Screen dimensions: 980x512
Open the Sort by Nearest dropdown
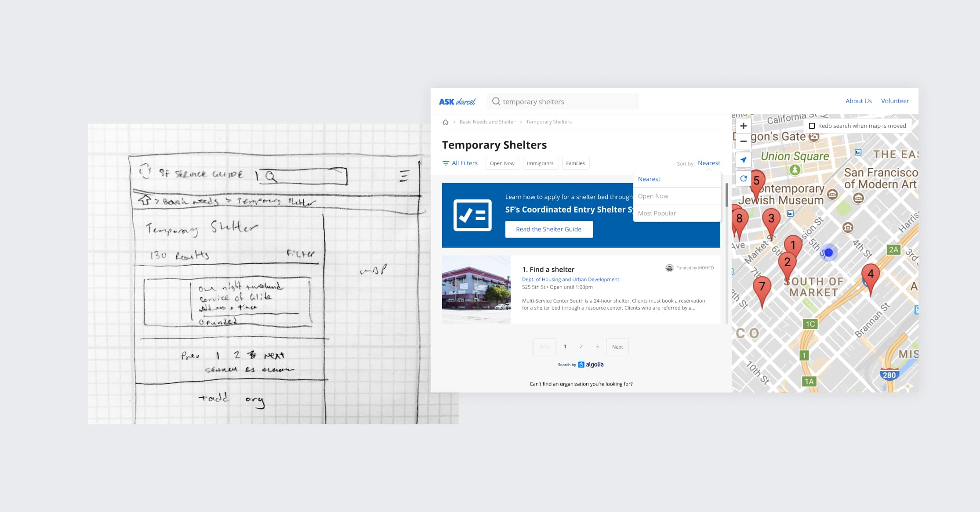tap(709, 163)
